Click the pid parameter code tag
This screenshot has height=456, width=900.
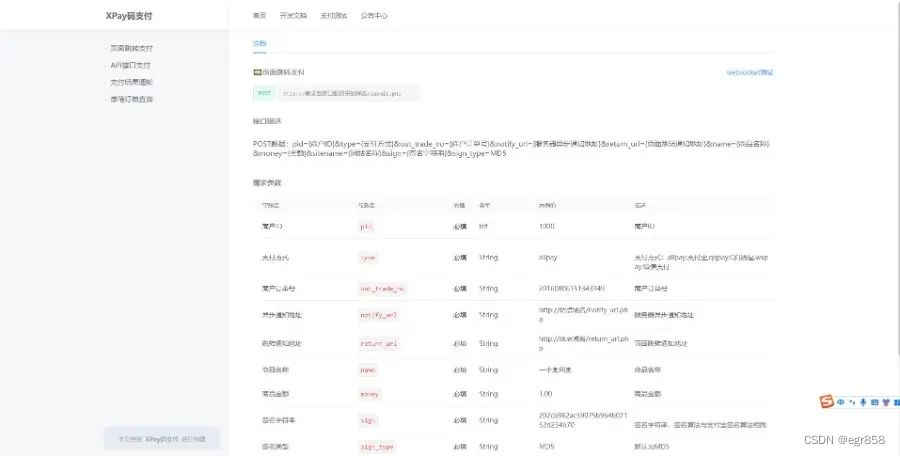(366, 227)
